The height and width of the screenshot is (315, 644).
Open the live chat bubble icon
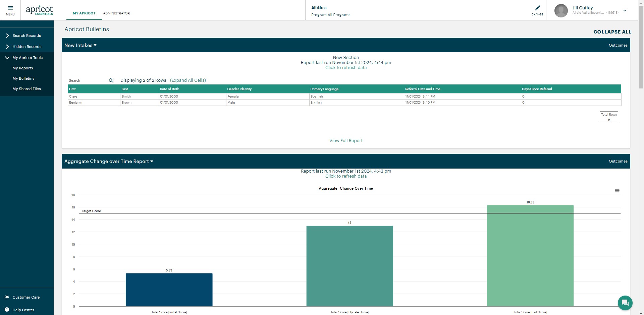point(625,303)
